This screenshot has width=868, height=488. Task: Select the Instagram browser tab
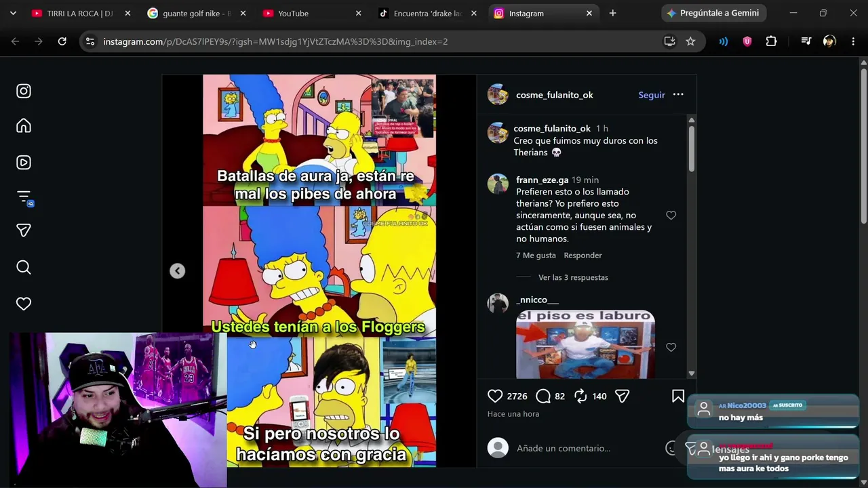(536, 14)
